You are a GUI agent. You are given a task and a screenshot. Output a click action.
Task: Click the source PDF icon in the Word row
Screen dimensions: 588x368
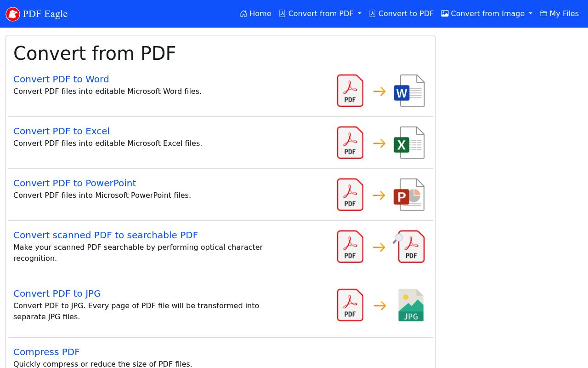pyautogui.click(x=350, y=91)
